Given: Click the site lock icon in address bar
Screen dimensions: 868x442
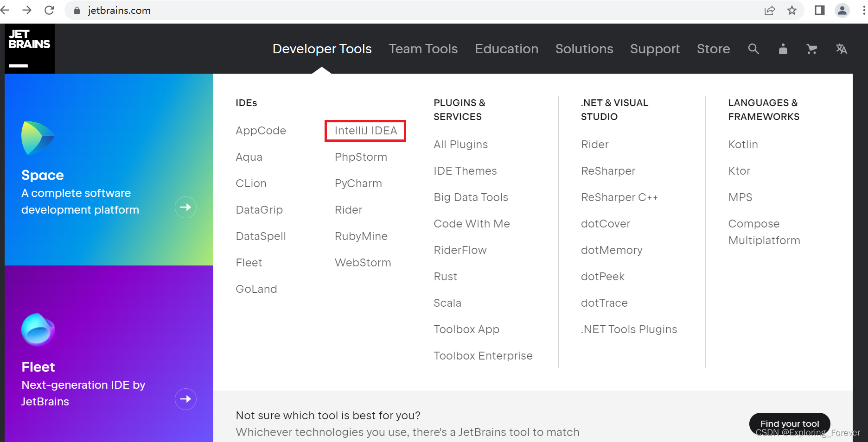Looking at the screenshot, I should click(x=77, y=10).
